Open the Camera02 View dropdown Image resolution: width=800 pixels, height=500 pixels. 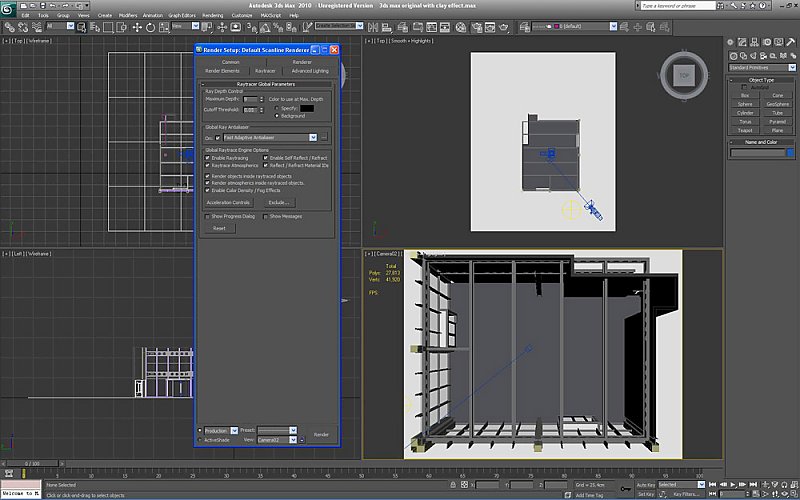coord(293,440)
